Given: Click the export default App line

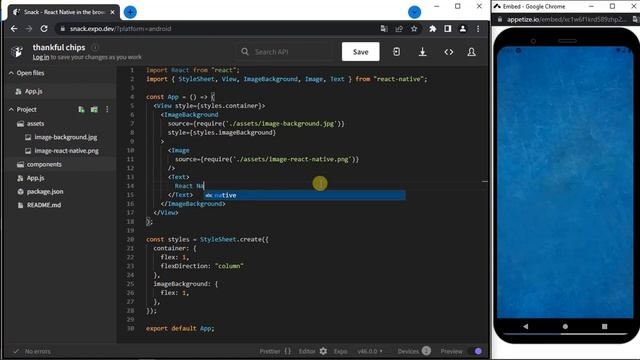Looking at the screenshot, I should pos(180,329).
